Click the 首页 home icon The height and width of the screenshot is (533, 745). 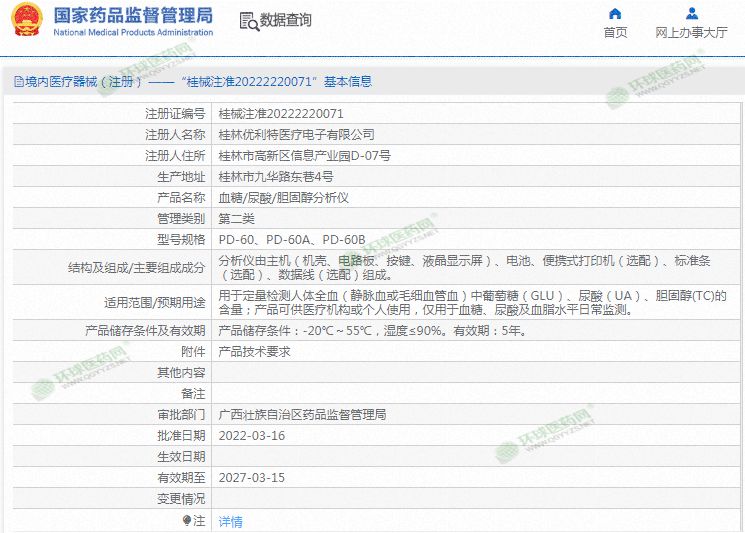[615, 14]
